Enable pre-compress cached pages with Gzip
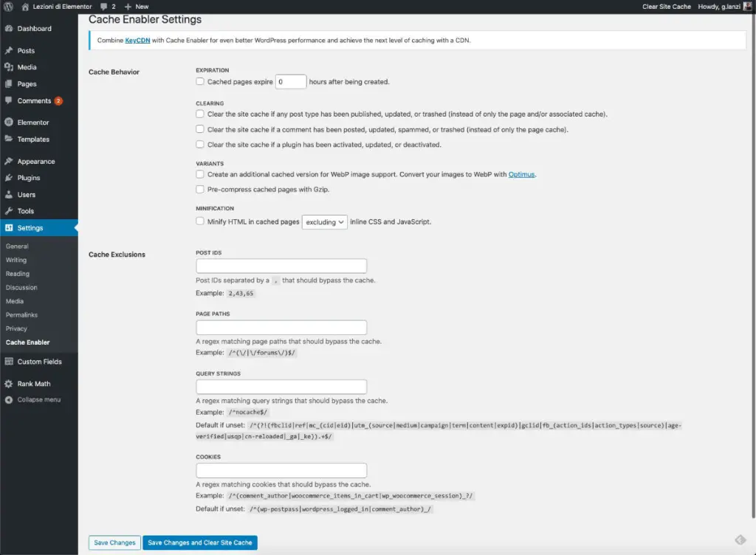756x555 pixels. coord(200,190)
